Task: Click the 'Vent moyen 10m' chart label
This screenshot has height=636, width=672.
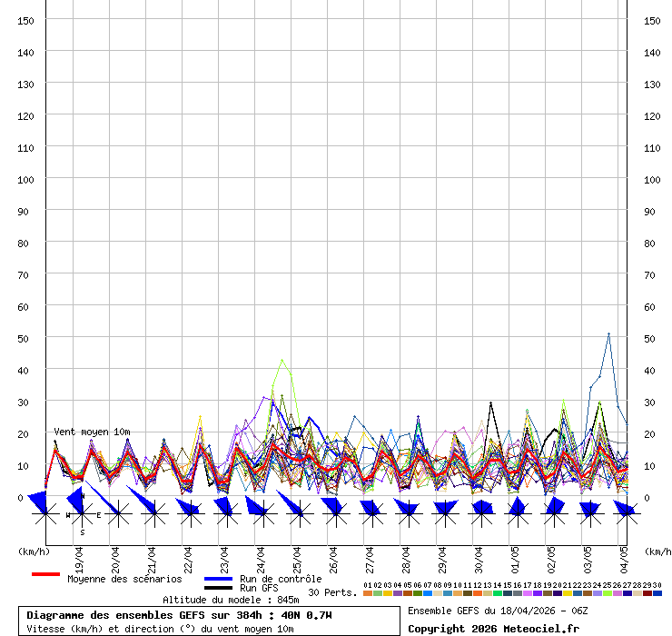Action: [x=92, y=432]
